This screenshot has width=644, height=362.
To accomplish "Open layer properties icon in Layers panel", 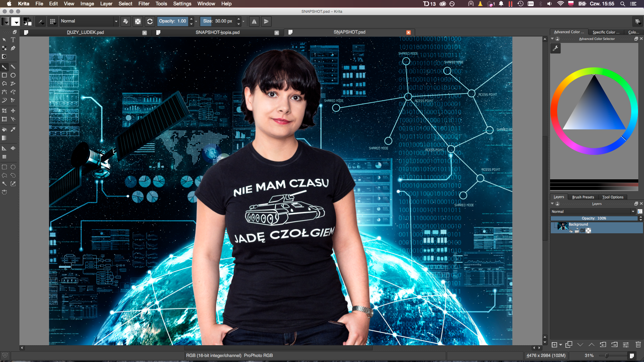I will pos(626,345).
